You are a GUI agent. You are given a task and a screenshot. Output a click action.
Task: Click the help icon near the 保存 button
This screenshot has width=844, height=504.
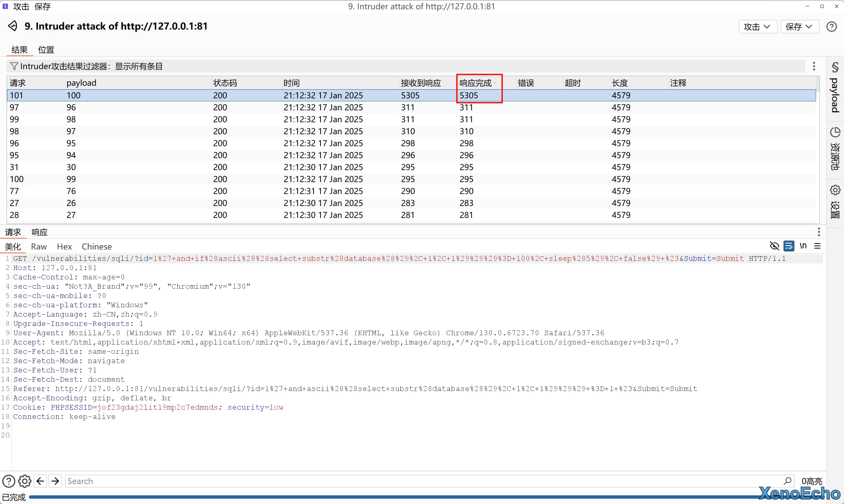click(x=831, y=27)
